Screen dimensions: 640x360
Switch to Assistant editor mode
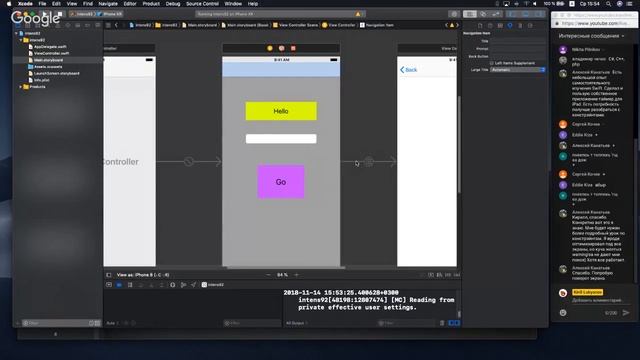pos(483,14)
